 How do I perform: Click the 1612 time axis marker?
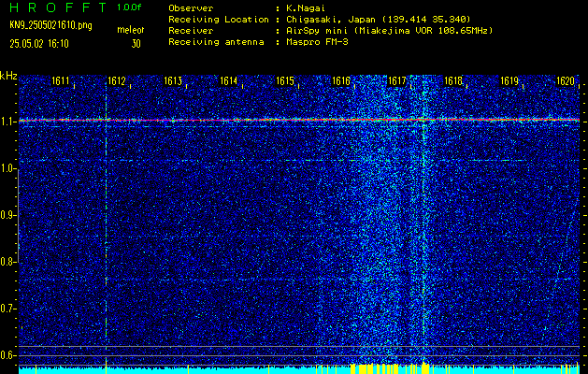point(116,80)
